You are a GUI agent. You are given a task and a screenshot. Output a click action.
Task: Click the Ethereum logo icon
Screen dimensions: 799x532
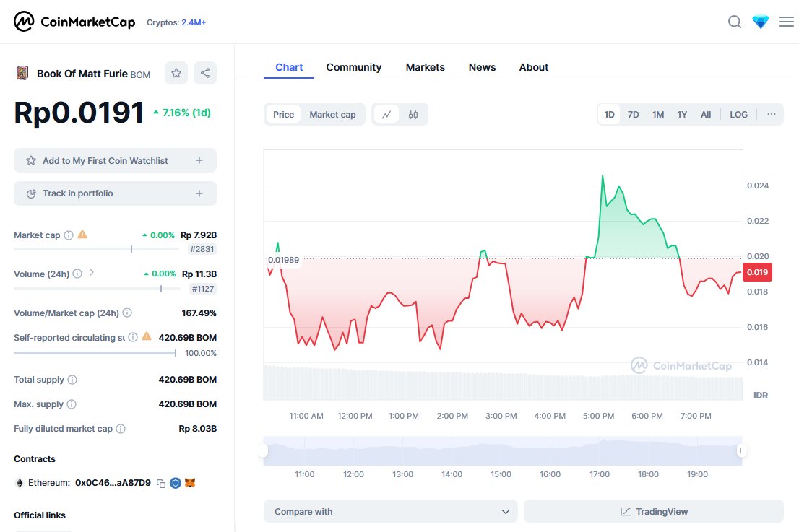click(x=20, y=483)
